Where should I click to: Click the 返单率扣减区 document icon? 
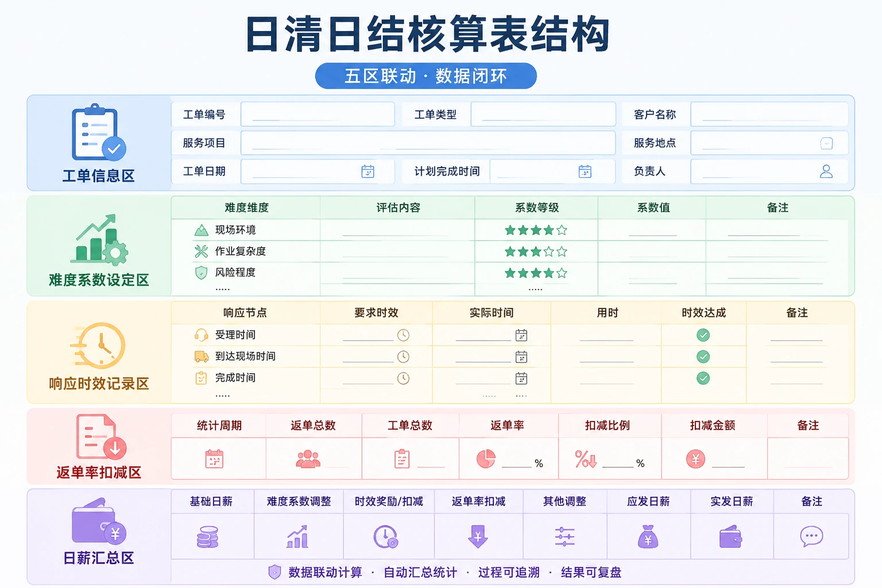tap(101, 437)
